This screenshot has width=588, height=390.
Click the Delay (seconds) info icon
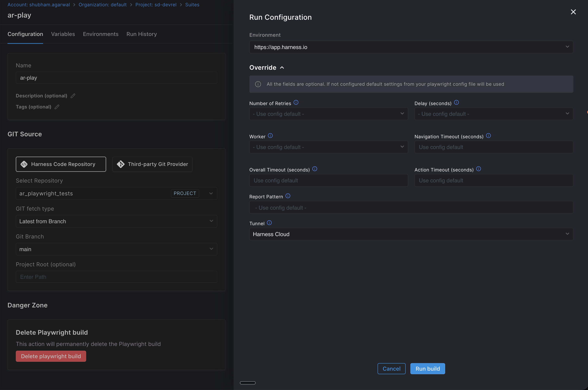pos(456,103)
